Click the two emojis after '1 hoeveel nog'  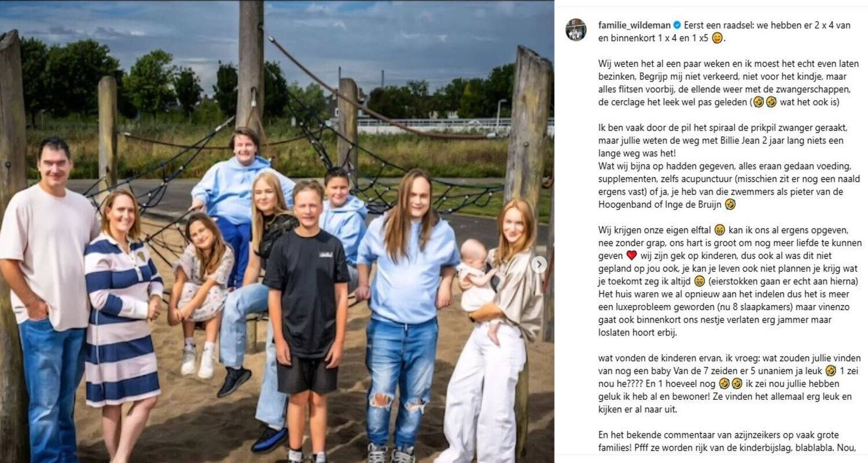731,383
